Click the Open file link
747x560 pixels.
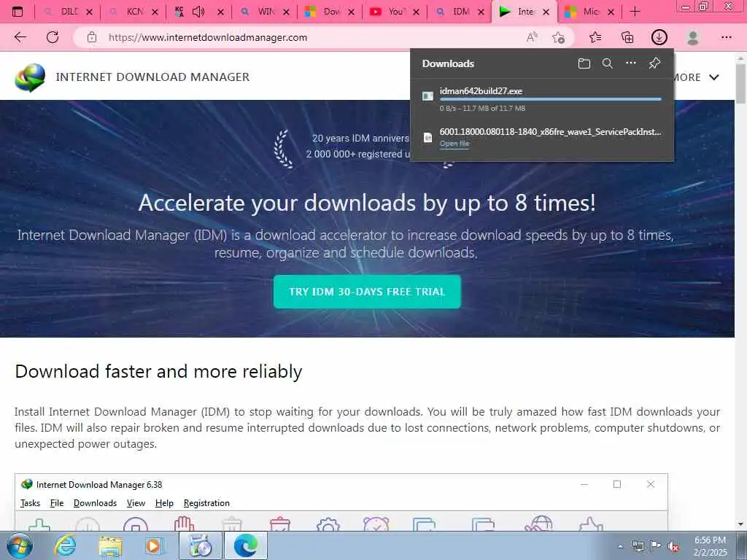[454, 144]
